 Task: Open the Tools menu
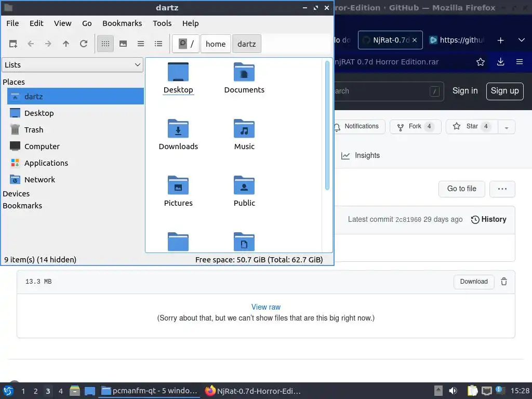point(162,23)
